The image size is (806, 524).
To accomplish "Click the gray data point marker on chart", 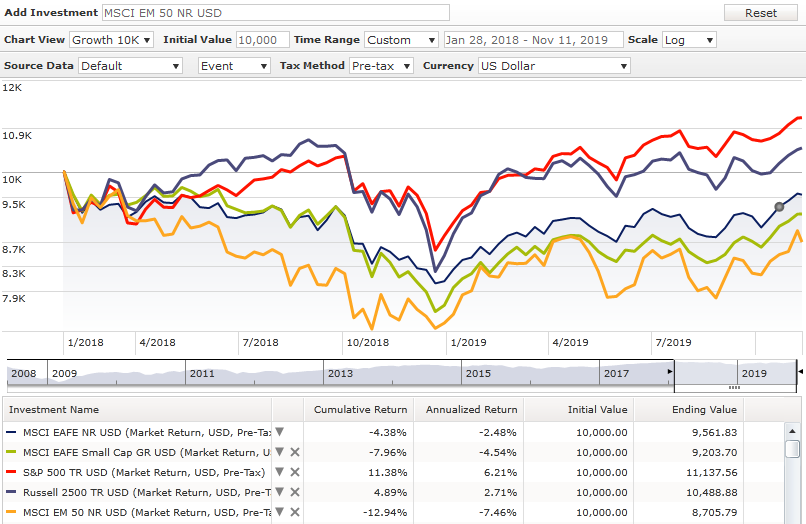I will pyautogui.click(x=779, y=207).
